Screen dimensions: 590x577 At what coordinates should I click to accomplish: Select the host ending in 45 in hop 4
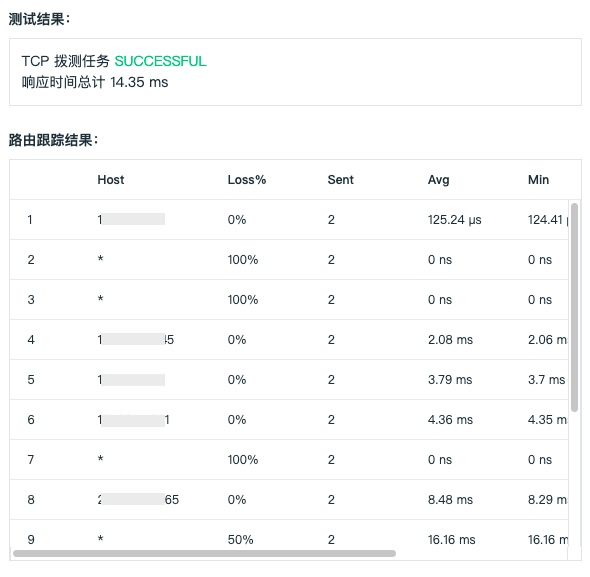(136, 340)
